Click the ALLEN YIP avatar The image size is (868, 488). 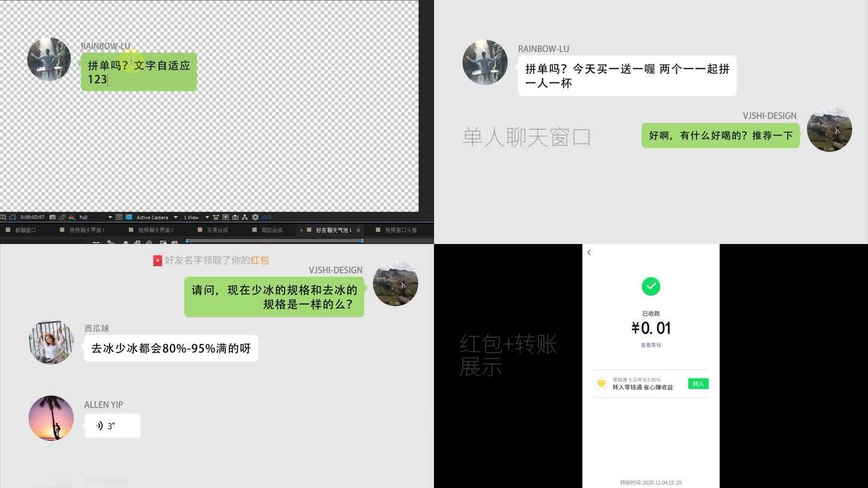(51, 418)
